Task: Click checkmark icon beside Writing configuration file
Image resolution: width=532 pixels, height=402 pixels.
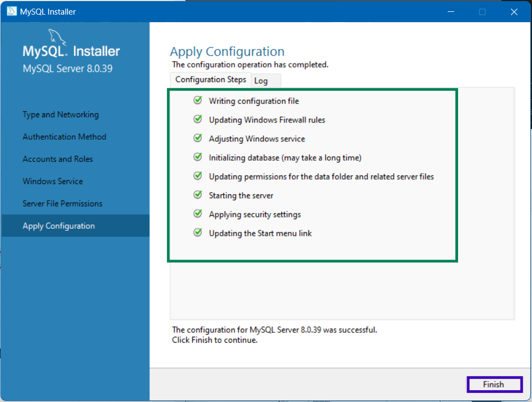Action: coord(198,100)
